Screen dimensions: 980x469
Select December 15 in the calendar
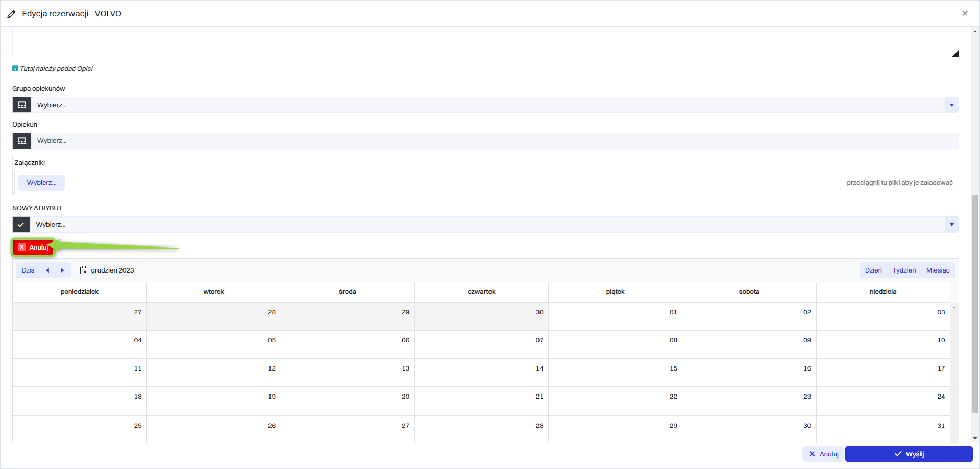pyautogui.click(x=615, y=373)
